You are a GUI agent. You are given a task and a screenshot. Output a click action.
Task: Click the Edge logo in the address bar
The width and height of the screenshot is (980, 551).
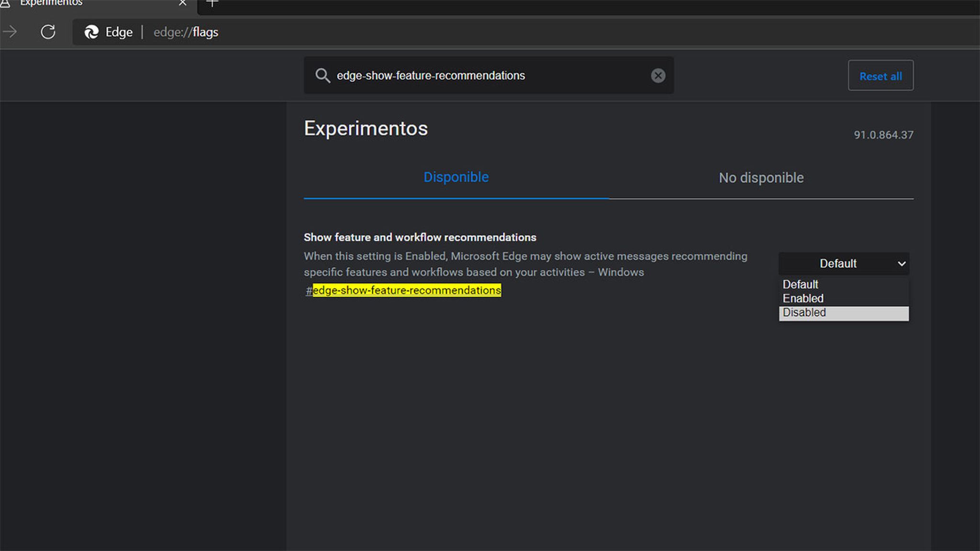coord(92,32)
